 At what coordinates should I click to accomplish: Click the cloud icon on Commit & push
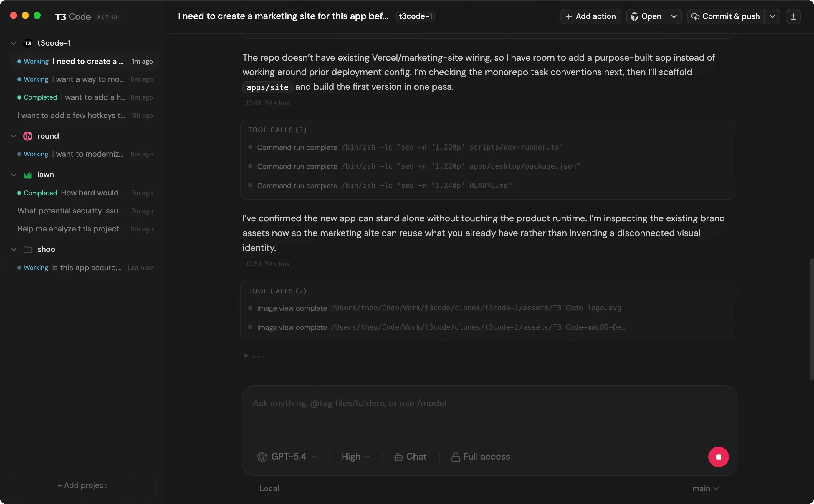click(696, 16)
